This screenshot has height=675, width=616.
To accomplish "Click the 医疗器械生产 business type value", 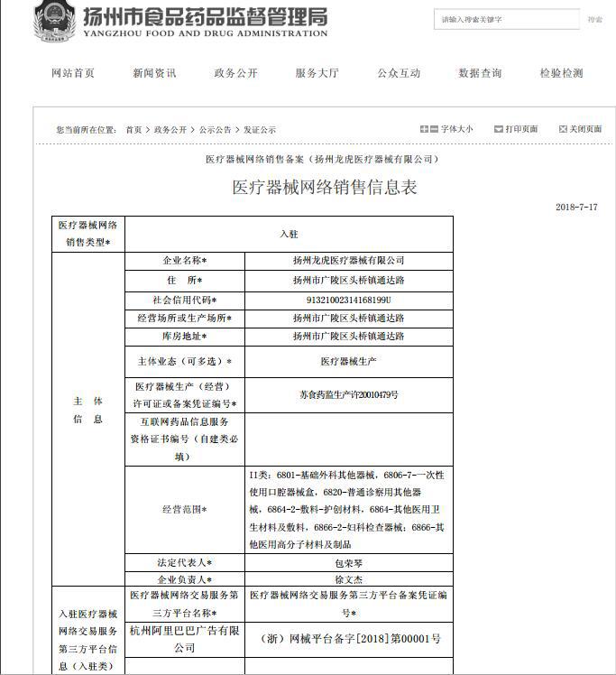I will pos(348,362).
